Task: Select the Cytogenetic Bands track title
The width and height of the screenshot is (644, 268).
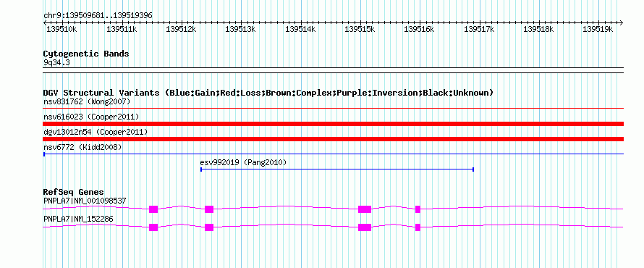Action: pos(86,54)
